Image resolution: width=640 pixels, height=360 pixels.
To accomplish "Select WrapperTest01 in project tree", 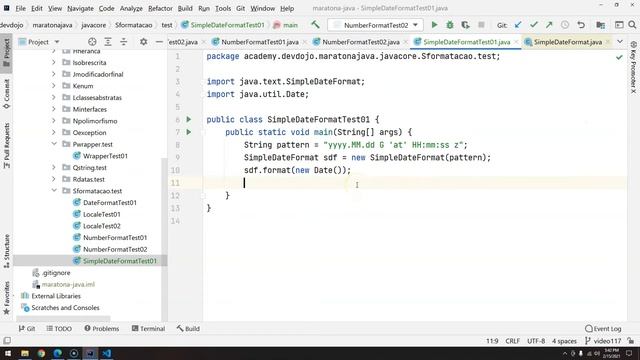I will [x=105, y=156].
